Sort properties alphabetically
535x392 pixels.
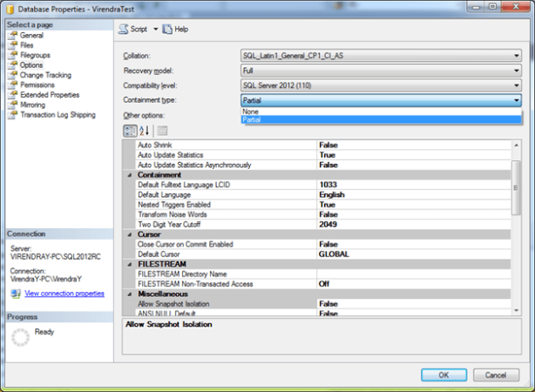pos(145,130)
